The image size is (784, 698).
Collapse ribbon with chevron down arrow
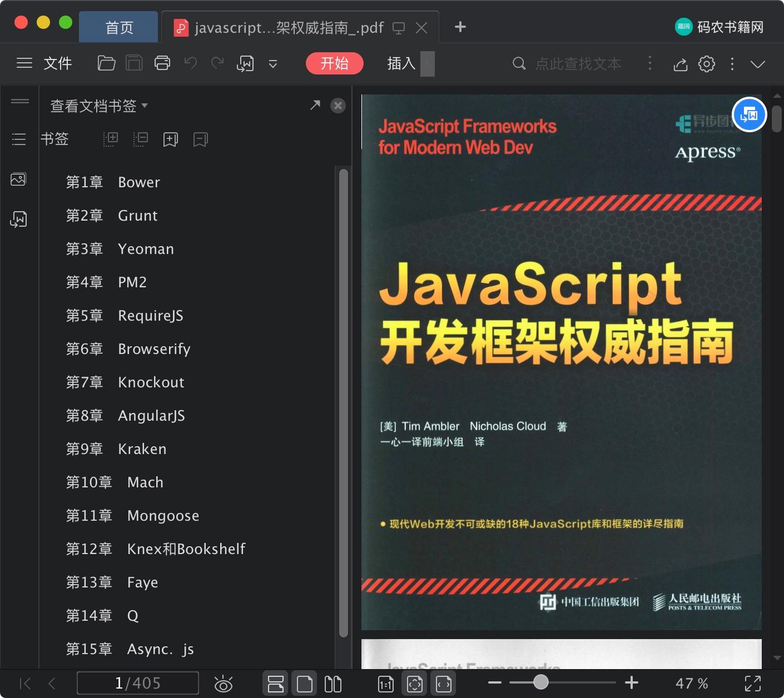[758, 64]
